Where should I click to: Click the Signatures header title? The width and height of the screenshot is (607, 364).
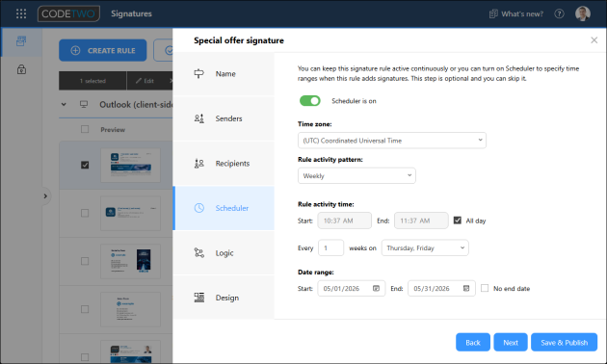click(131, 13)
